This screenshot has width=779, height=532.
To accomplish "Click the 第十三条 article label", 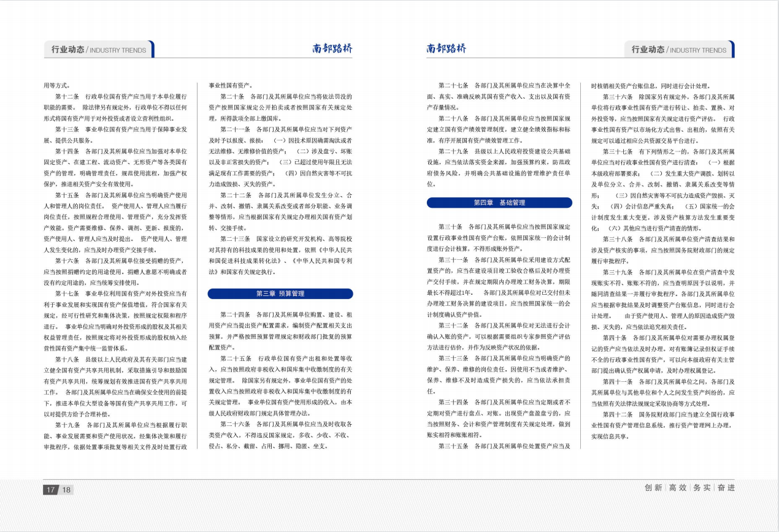I will point(67,129).
